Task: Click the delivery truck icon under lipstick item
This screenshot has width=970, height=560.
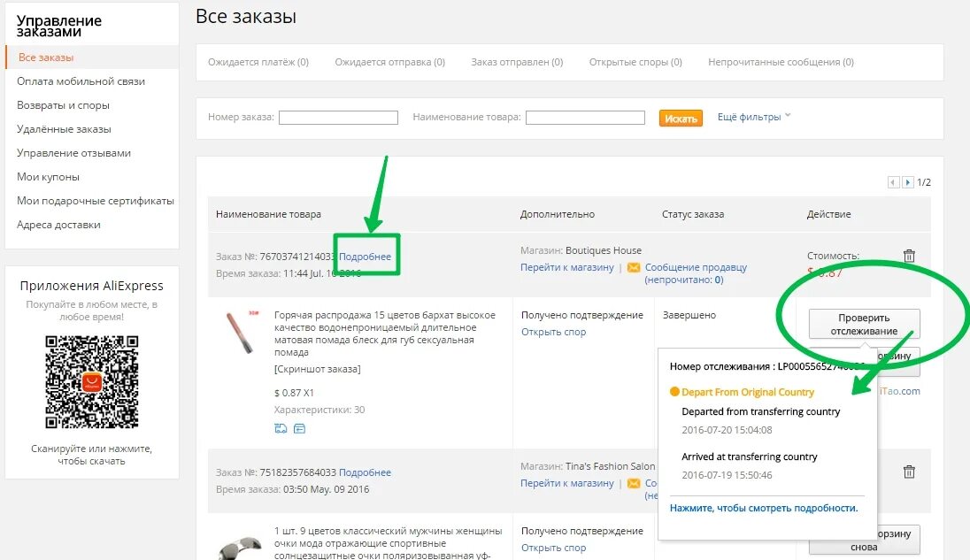Action: [x=281, y=428]
